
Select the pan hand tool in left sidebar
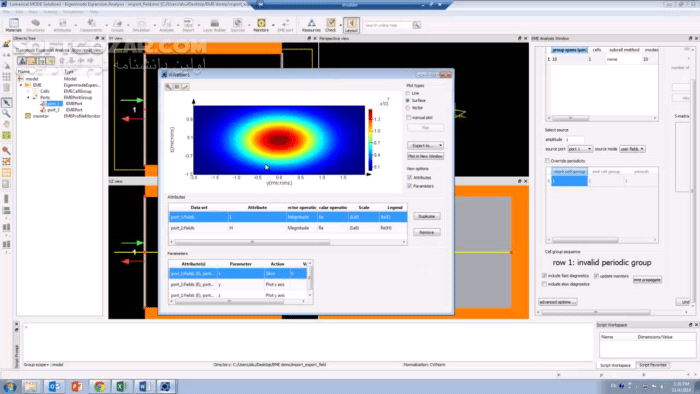tap(6, 124)
